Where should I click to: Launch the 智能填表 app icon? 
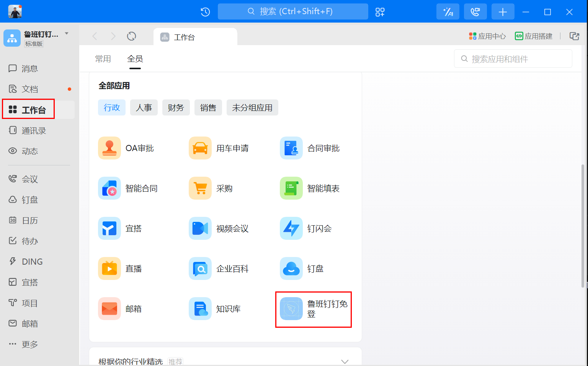[291, 188]
